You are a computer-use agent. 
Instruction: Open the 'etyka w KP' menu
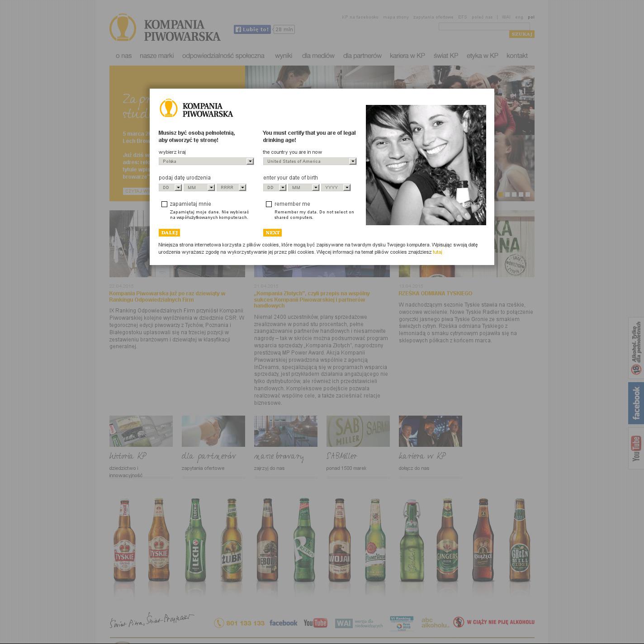pyautogui.click(x=483, y=56)
